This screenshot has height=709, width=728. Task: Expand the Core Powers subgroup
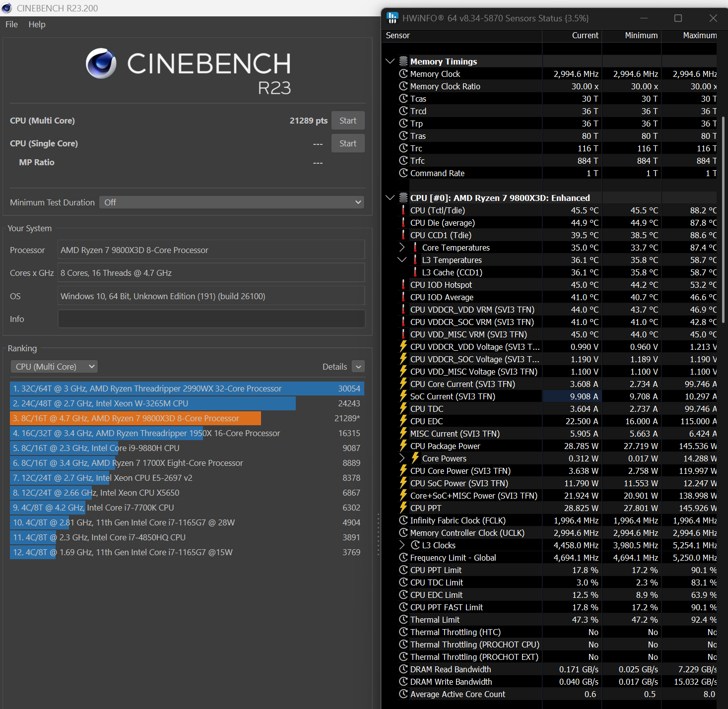point(402,458)
